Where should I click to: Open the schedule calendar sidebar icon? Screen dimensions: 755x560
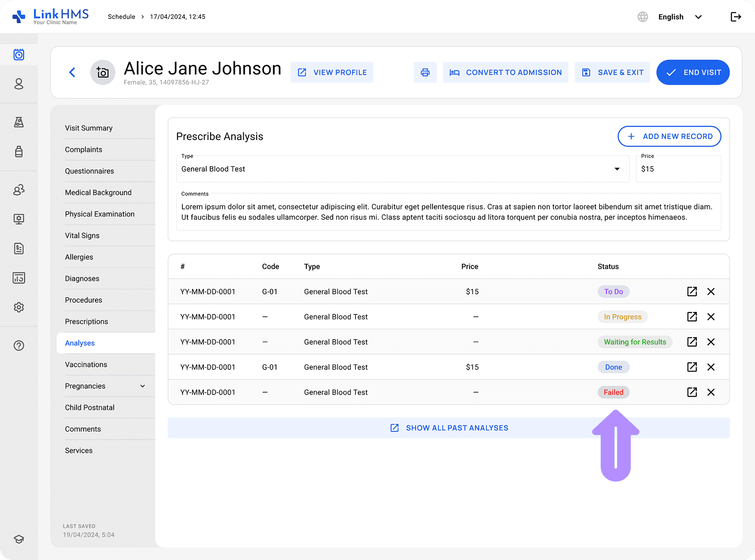(x=19, y=55)
